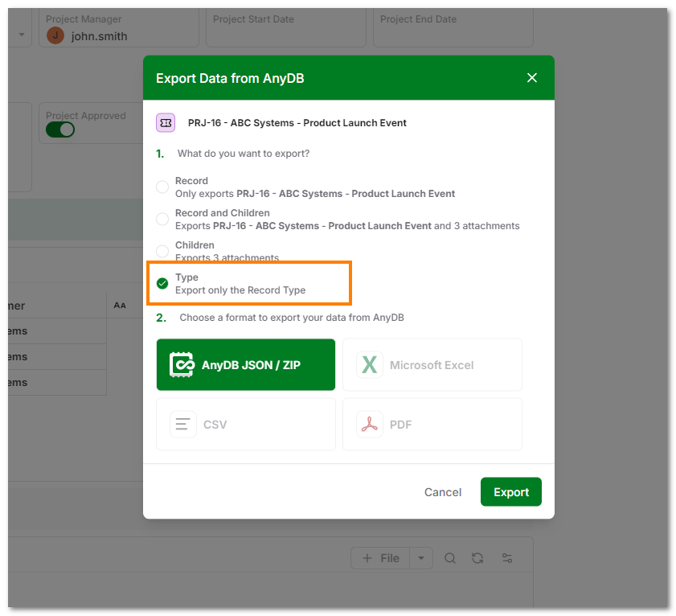The width and height of the screenshot is (676, 616).
Task: Click the green Export button
Action: point(511,492)
